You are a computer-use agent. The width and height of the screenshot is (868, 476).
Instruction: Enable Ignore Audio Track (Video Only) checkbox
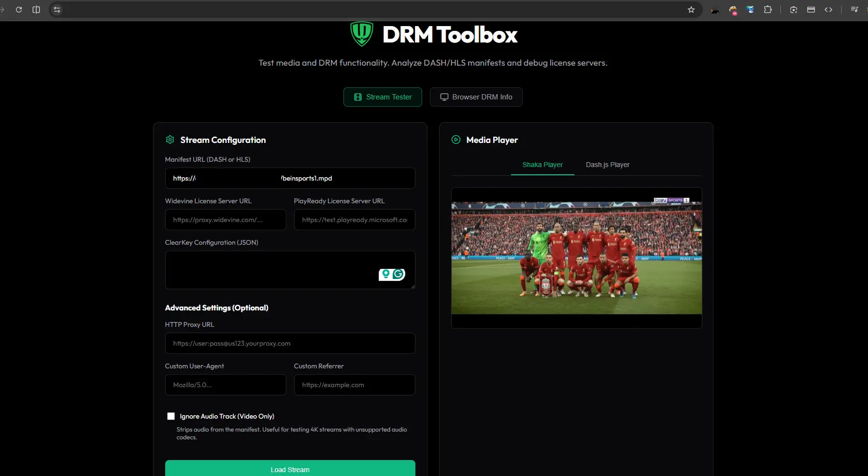(x=171, y=416)
